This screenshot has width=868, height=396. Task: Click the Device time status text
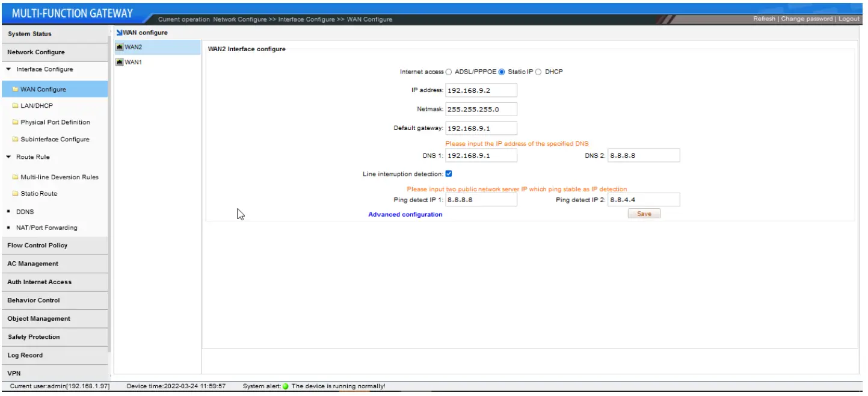point(176,386)
